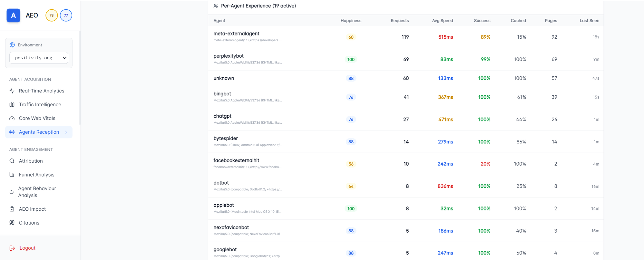644x260 pixels.
Task: Select the dotbot agent name
Action: tap(221, 183)
